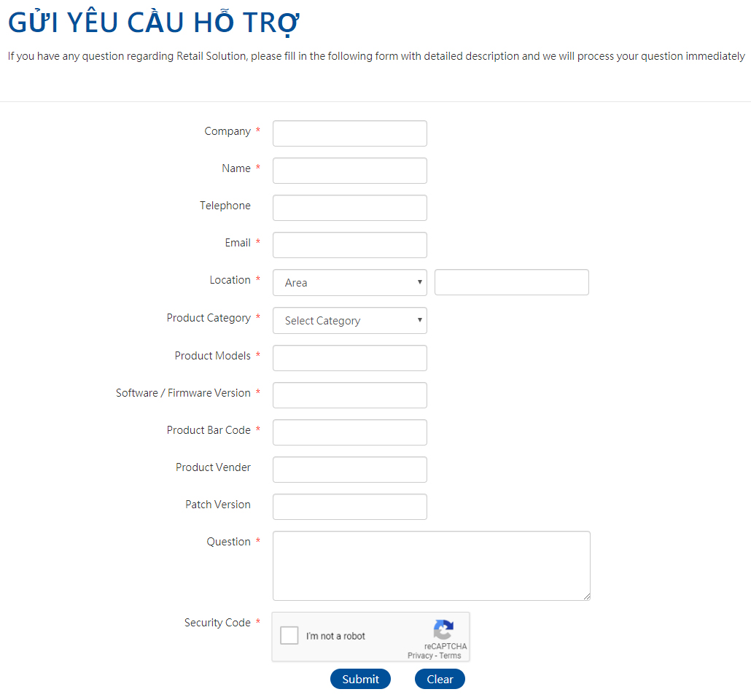
Task: Submit the support request form
Action: coord(360,679)
